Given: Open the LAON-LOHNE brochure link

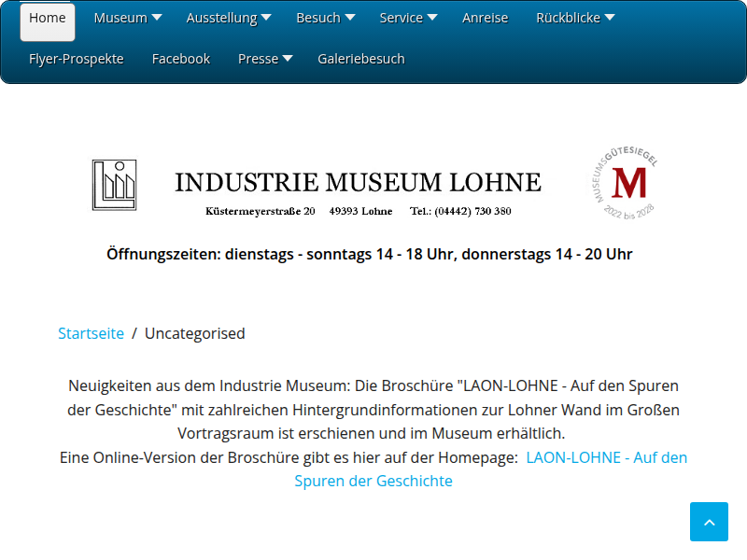Looking at the screenshot, I should coord(606,457).
